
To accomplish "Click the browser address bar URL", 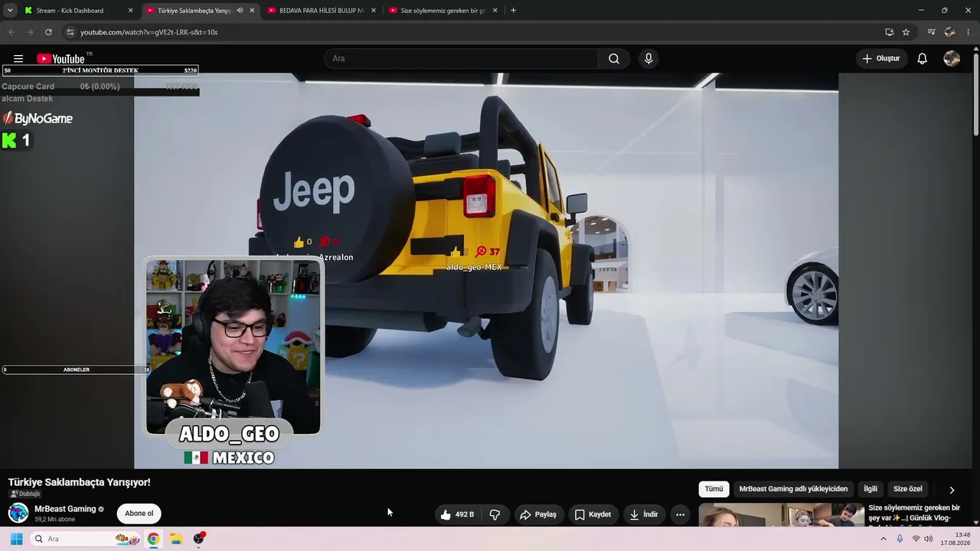I will [x=149, y=32].
